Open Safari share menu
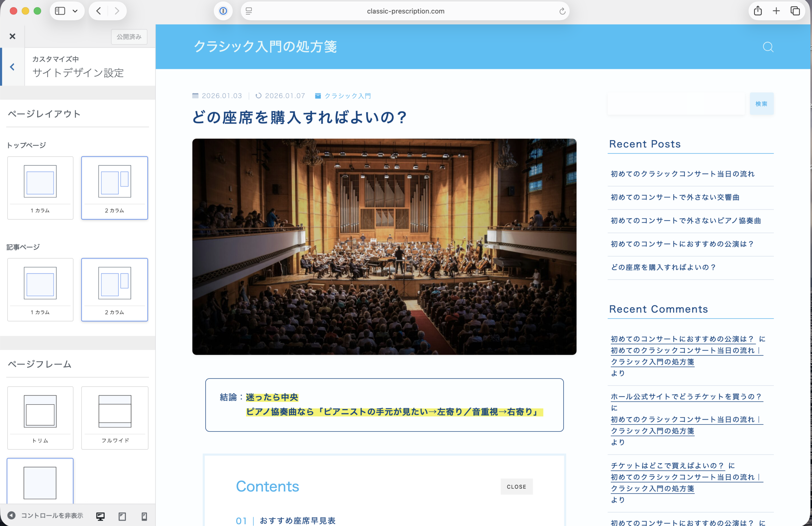This screenshot has height=526, width=812. 757,11
